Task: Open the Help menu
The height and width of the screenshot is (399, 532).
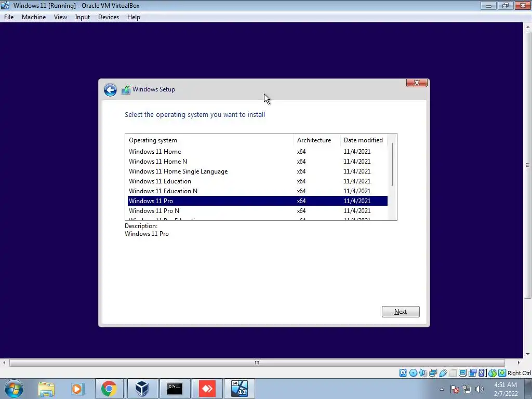Action: (x=134, y=17)
